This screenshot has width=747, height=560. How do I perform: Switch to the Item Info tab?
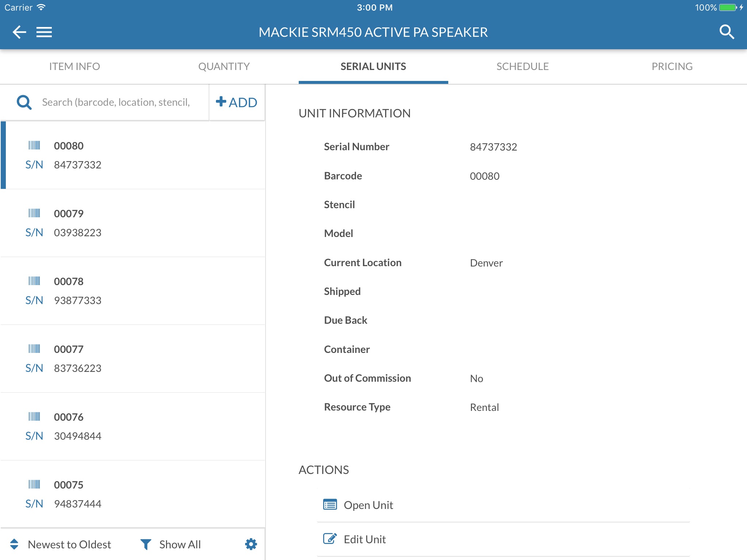point(74,66)
